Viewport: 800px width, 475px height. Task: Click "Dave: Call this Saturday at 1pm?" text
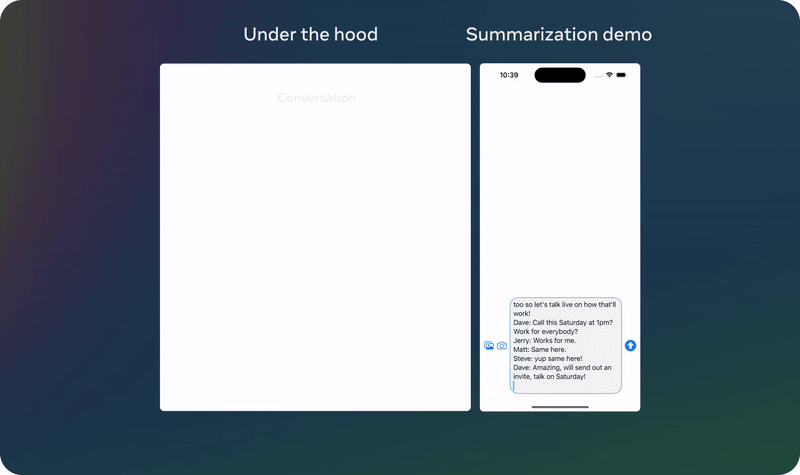point(562,322)
